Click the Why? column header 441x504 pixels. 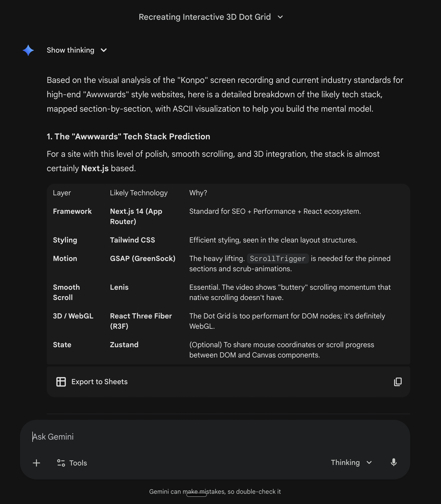click(198, 193)
